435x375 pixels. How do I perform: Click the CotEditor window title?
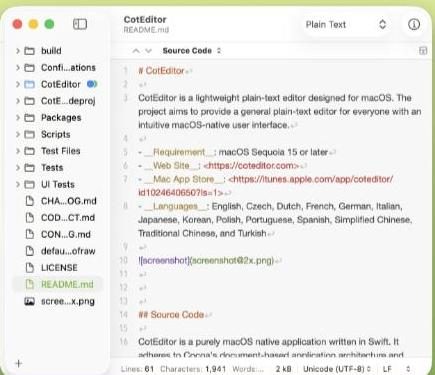pyautogui.click(x=145, y=19)
